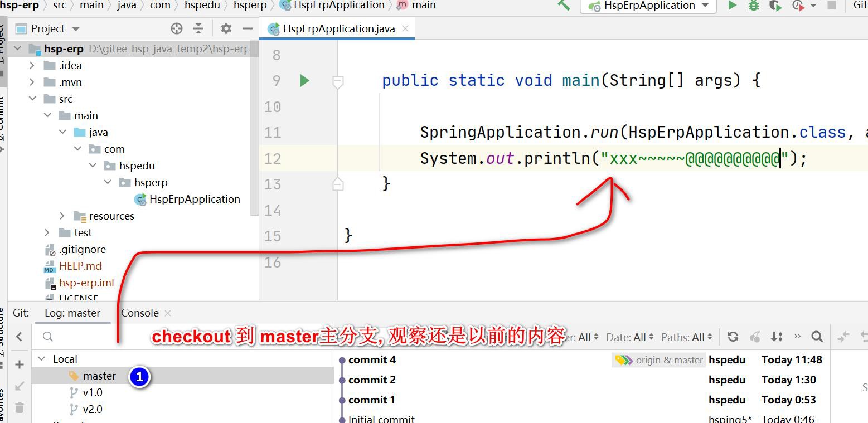868x423 pixels.
Task: Close the HspErpApplication.java editor tab
Action: click(x=405, y=28)
